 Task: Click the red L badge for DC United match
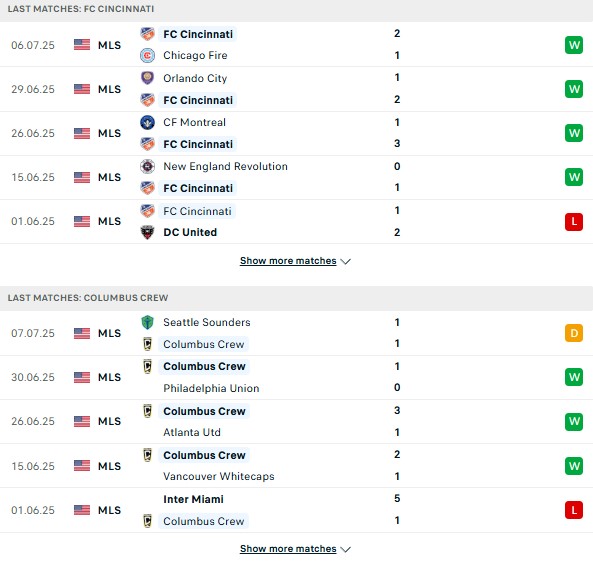pyautogui.click(x=574, y=222)
